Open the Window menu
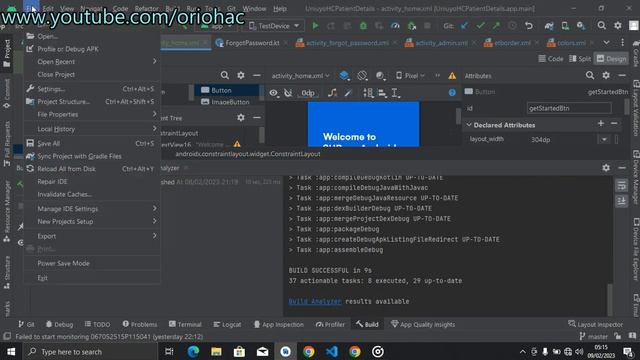The height and width of the screenshot is (360, 640). (x=254, y=9)
